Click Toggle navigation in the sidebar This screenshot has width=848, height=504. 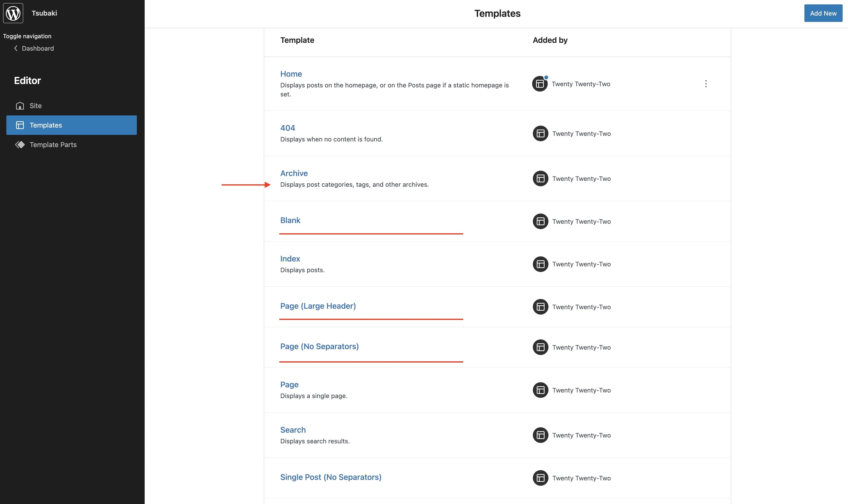[x=27, y=36]
